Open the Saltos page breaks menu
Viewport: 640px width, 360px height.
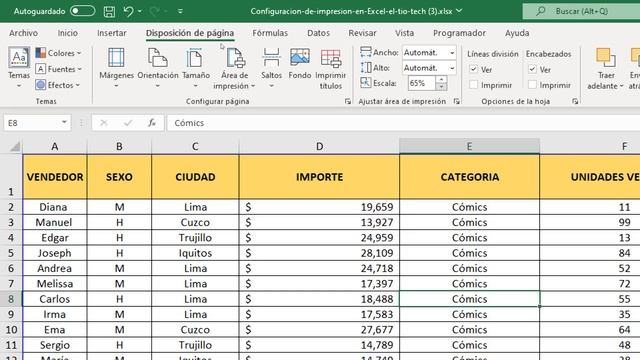point(271,68)
